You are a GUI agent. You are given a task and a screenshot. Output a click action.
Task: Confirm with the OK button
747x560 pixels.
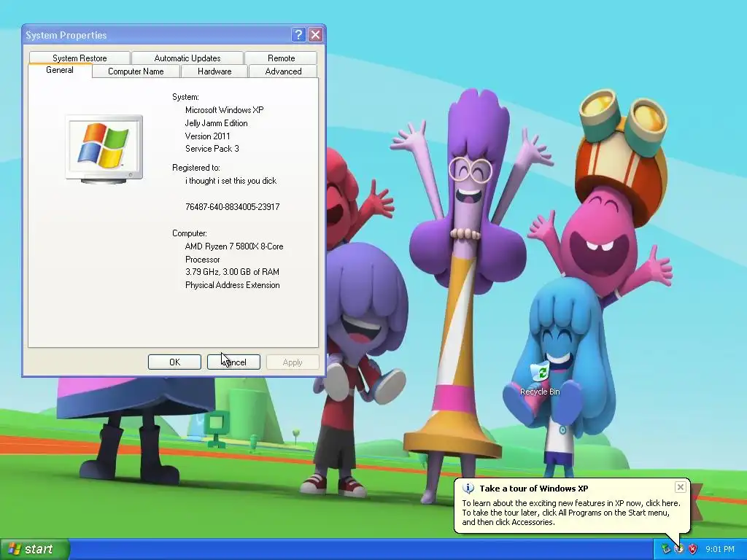(x=174, y=362)
